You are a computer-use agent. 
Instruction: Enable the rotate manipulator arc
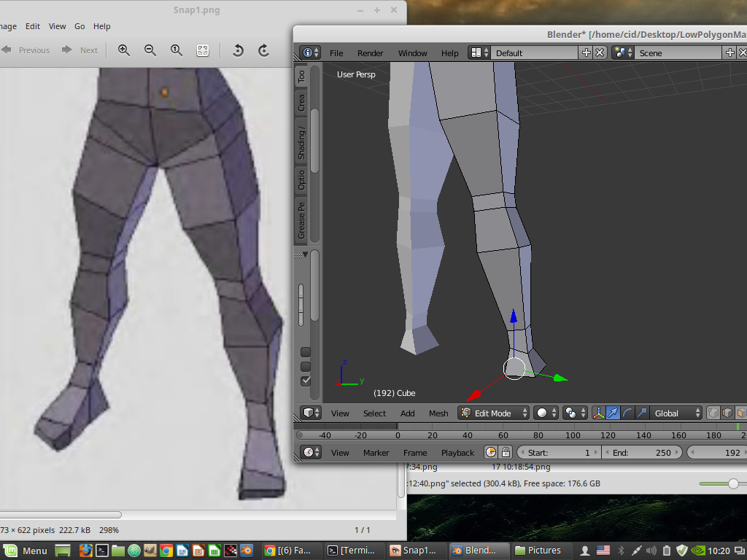627,413
